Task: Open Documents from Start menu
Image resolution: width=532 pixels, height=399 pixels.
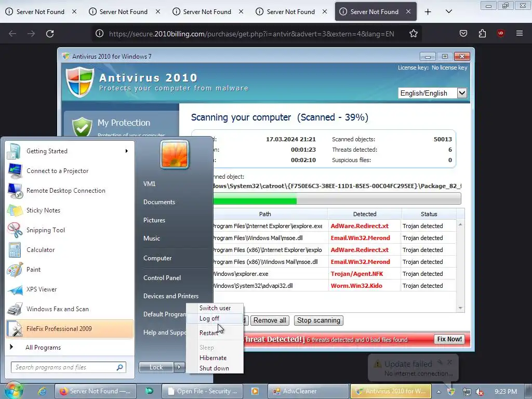Action: tap(159, 202)
